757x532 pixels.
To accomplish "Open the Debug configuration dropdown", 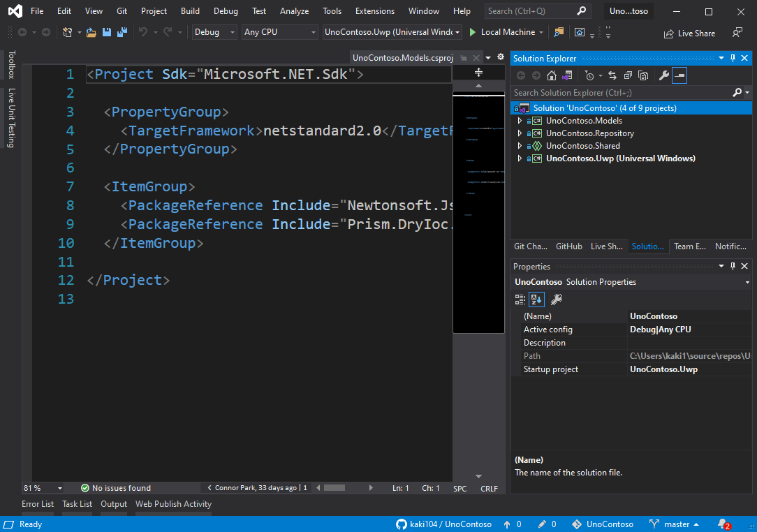I will pos(214,32).
